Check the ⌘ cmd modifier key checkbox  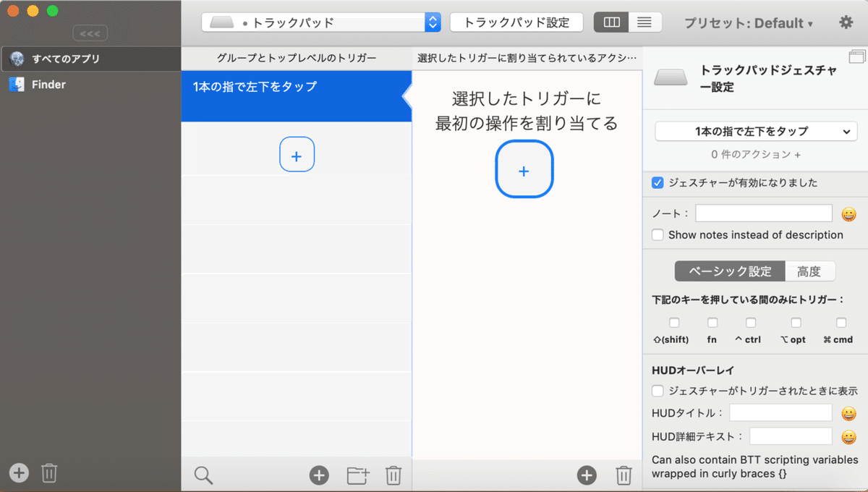pyautogui.click(x=840, y=323)
